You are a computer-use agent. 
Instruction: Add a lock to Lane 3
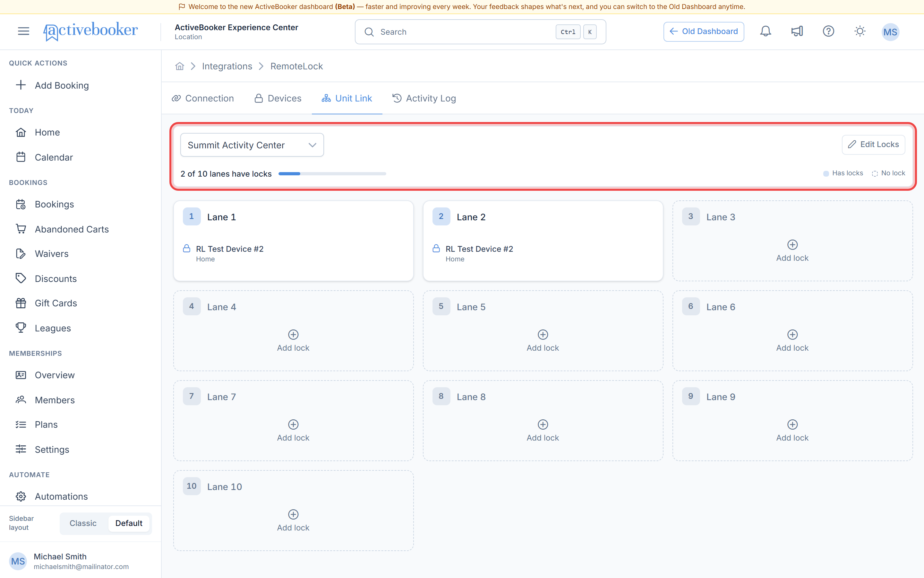coord(792,251)
